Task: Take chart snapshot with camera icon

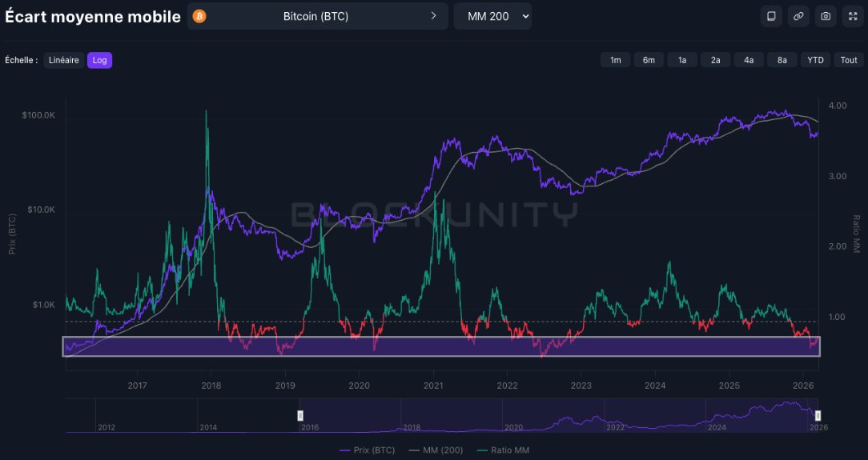Action: [x=826, y=16]
